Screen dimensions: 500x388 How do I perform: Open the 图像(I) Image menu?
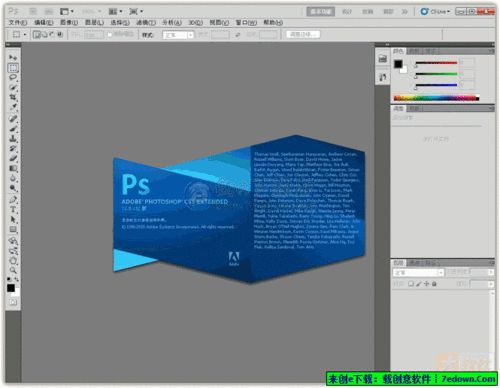click(69, 22)
